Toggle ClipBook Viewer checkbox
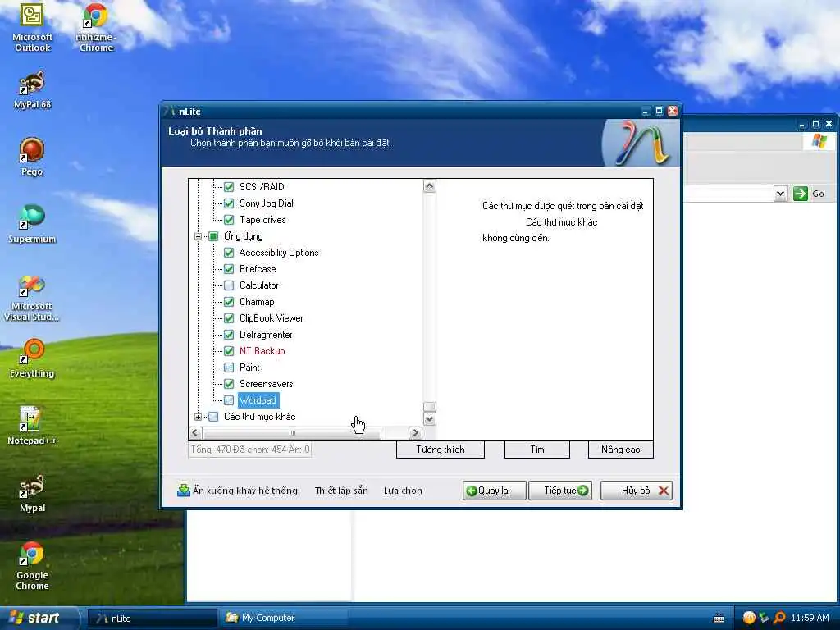 pyautogui.click(x=229, y=318)
